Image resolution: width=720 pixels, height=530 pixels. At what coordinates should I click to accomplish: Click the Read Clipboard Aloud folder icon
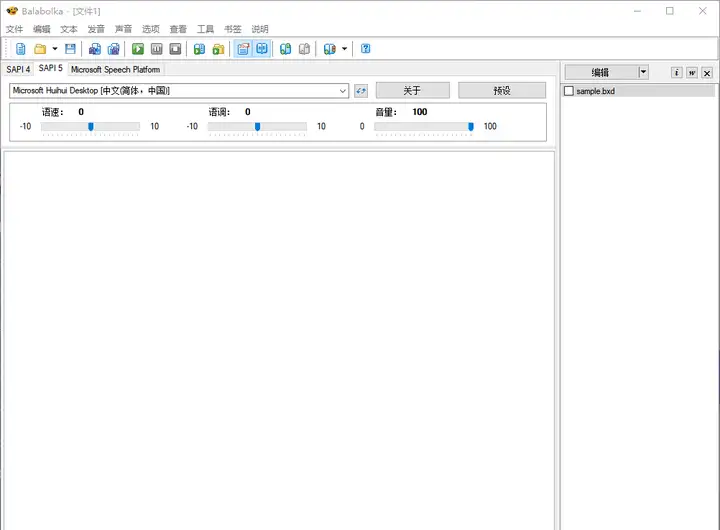(x=218, y=49)
